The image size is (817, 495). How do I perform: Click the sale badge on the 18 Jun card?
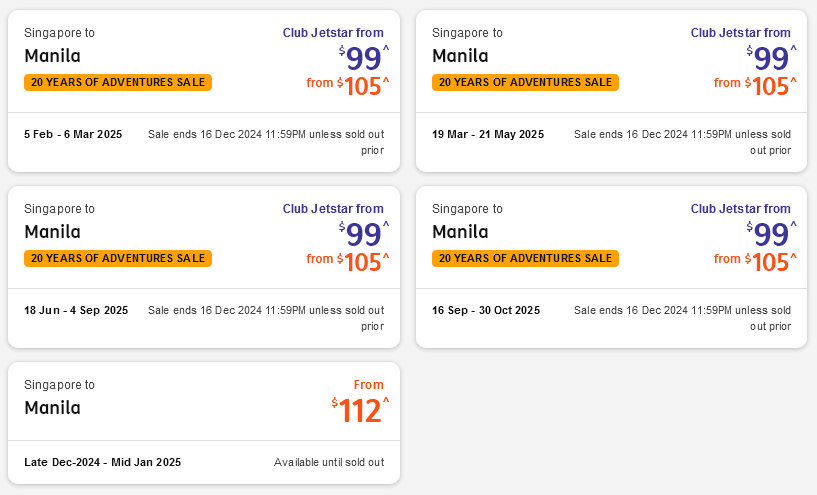point(118,258)
